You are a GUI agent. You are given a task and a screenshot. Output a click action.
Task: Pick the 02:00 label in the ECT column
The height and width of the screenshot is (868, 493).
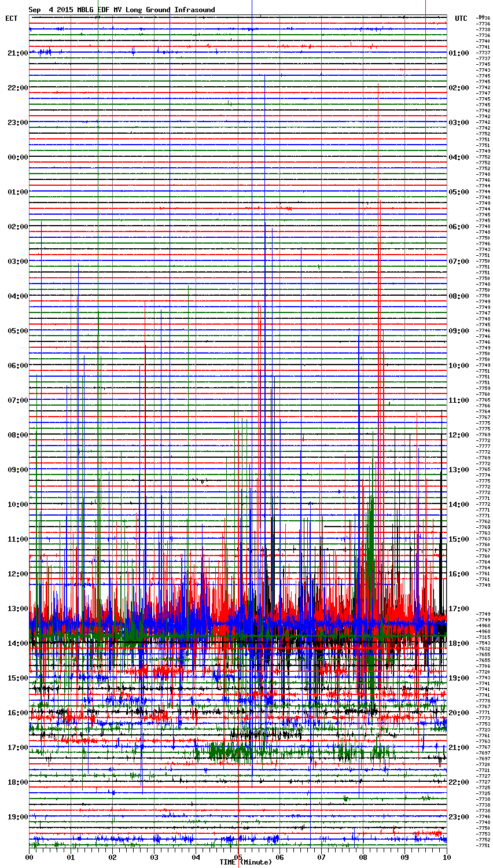point(17,227)
